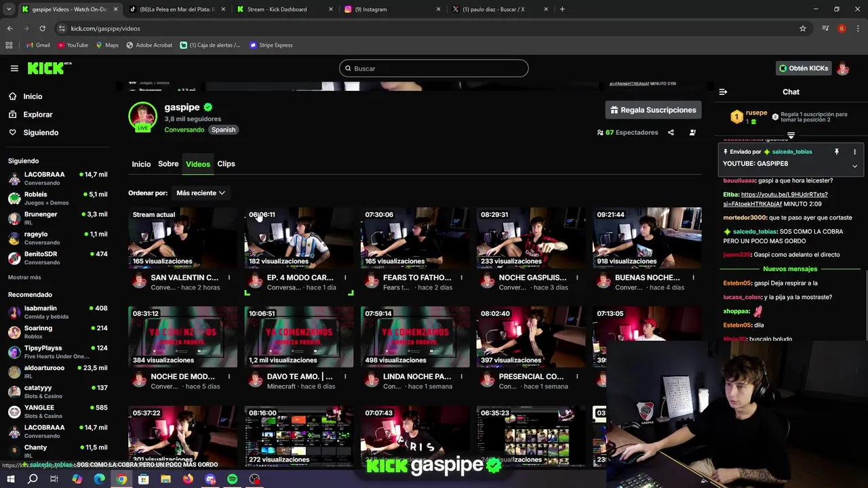Open options for LINDA NOCHE PA video
The width and height of the screenshot is (868, 488).
coord(461,377)
